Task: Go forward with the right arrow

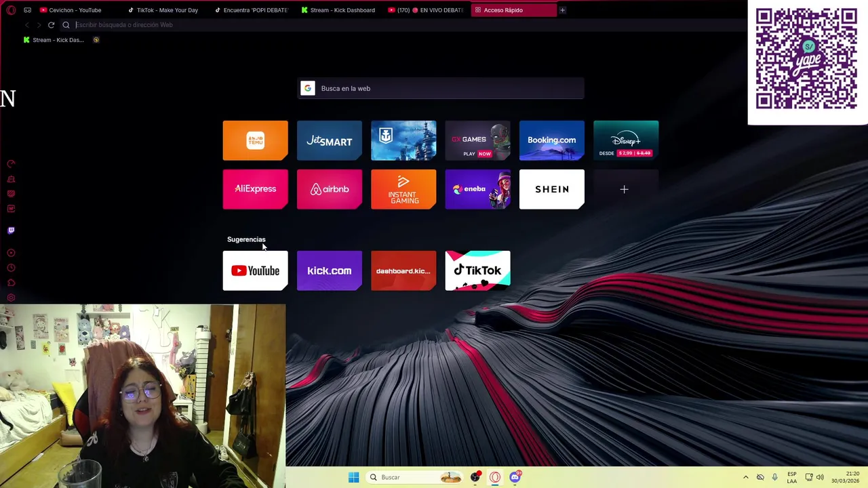Action: point(39,25)
